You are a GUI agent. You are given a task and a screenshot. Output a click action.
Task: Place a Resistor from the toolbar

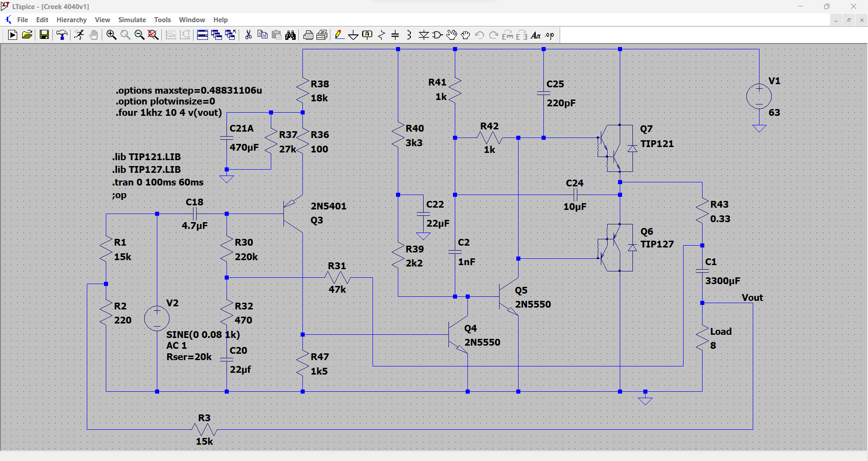(x=382, y=35)
